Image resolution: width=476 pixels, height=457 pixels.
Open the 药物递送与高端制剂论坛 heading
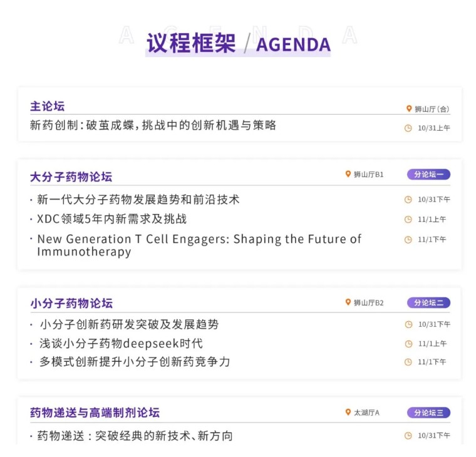point(95,413)
